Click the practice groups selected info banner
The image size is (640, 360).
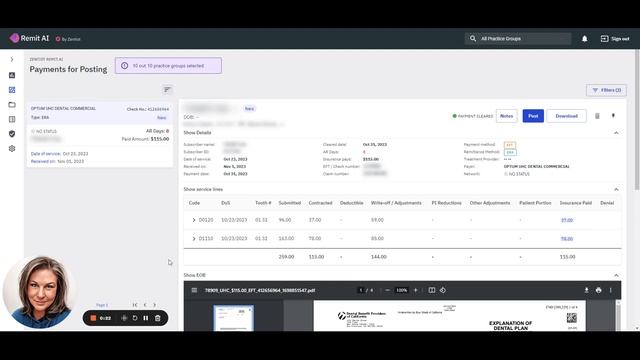click(168, 65)
